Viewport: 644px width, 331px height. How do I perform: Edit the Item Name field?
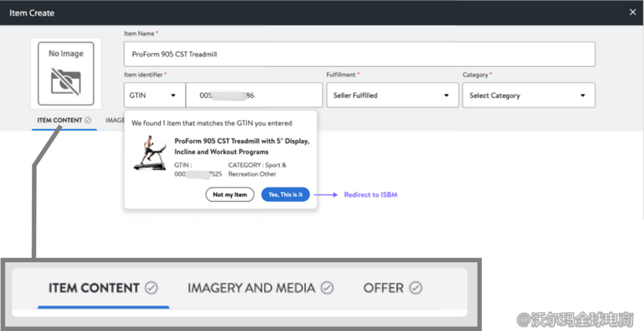coord(359,54)
